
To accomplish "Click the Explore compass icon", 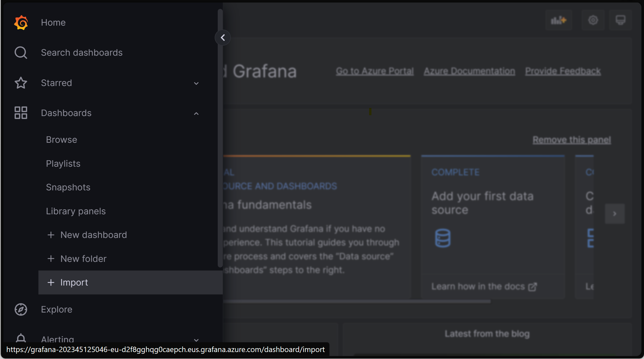I will coord(20,309).
